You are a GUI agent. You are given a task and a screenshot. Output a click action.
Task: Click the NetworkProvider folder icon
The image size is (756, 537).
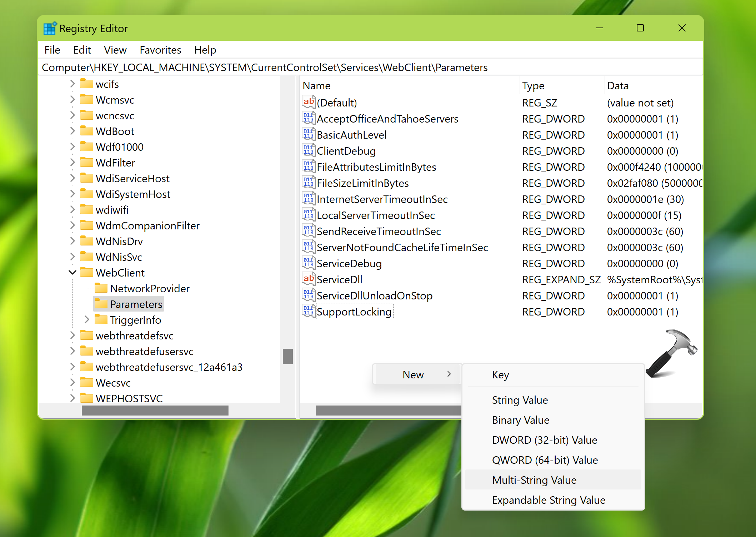pos(101,288)
